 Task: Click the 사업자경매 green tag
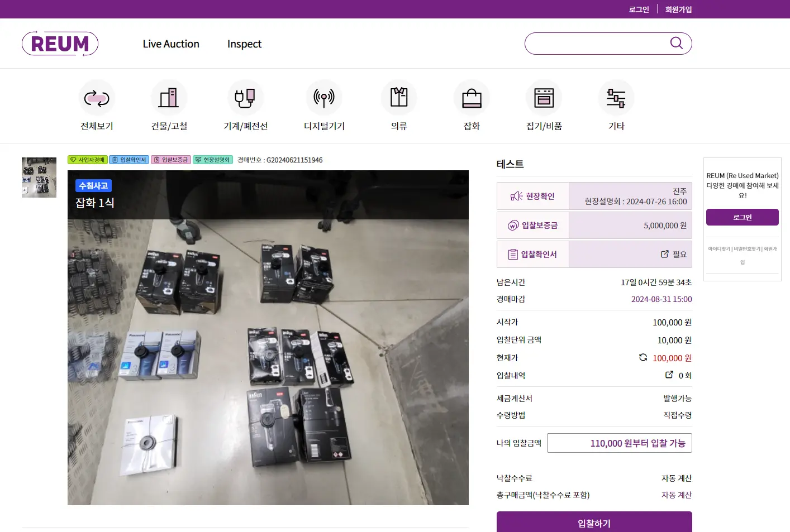point(88,160)
